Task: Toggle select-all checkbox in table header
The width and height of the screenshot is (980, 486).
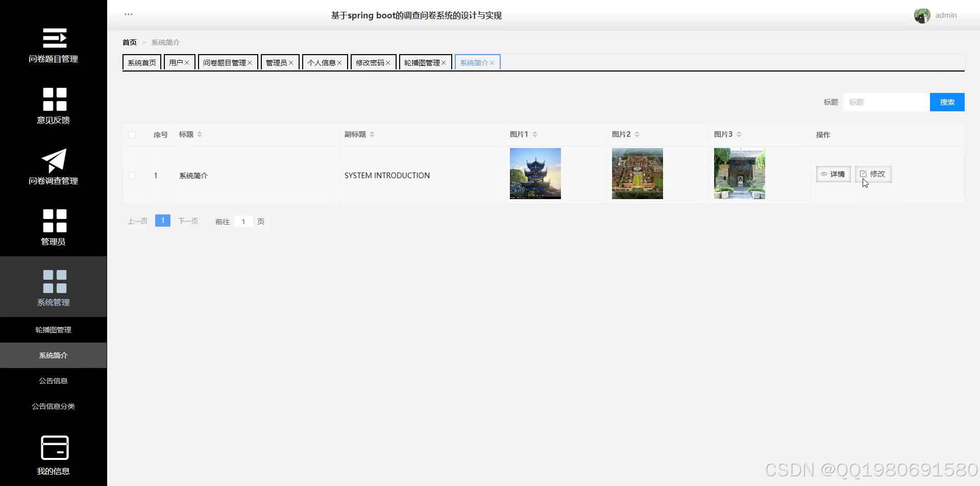Action: (132, 135)
